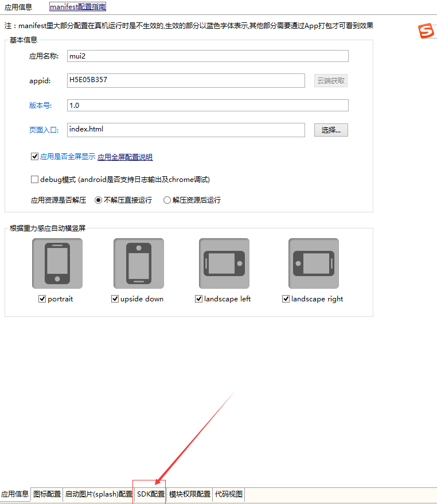Click the 版本号 input field

click(208, 106)
